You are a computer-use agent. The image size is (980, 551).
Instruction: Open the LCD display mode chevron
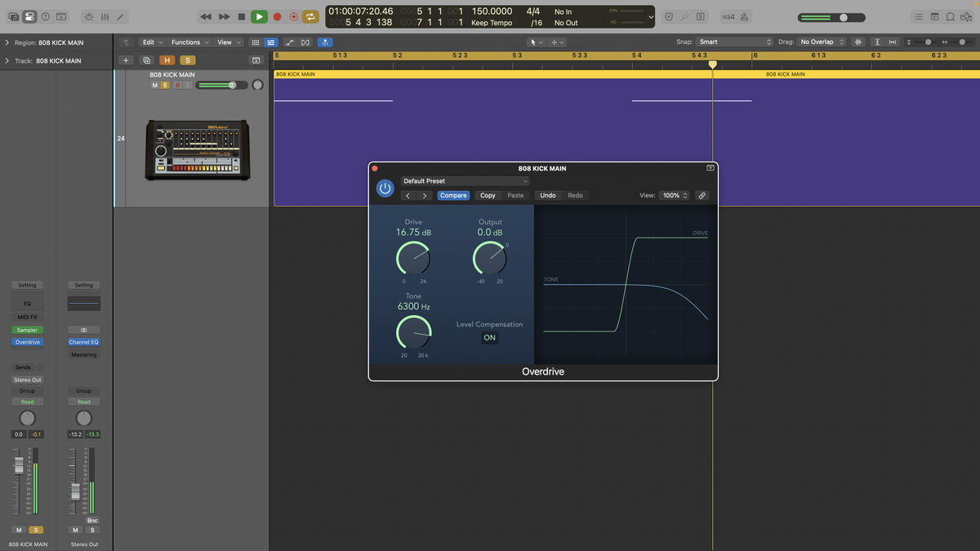click(650, 16)
